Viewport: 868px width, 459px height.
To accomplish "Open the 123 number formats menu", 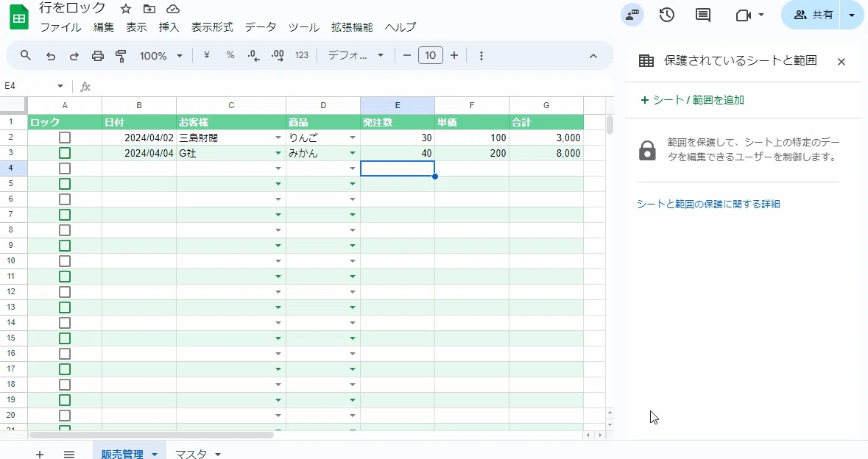I will click(x=302, y=55).
